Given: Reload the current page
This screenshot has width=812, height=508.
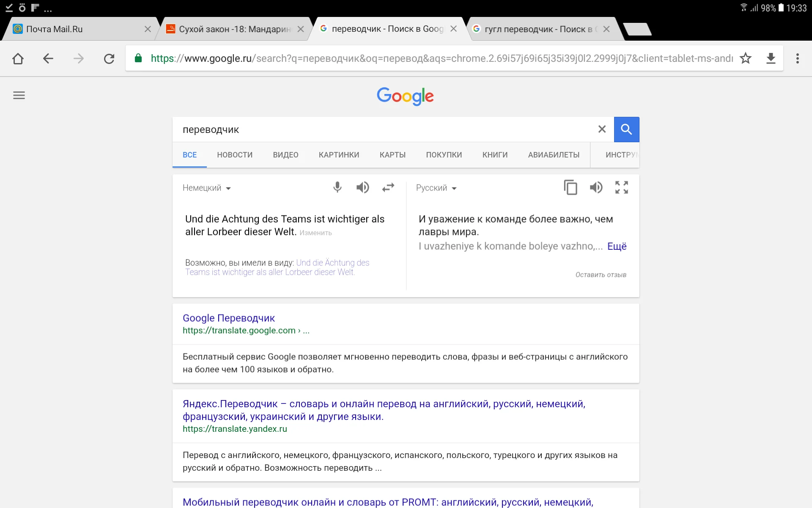Looking at the screenshot, I should (x=109, y=58).
